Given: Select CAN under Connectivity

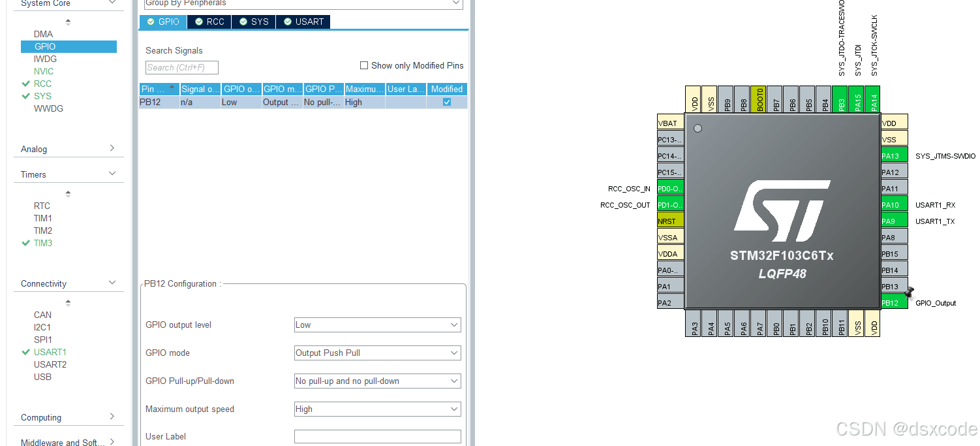Looking at the screenshot, I should (42, 315).
